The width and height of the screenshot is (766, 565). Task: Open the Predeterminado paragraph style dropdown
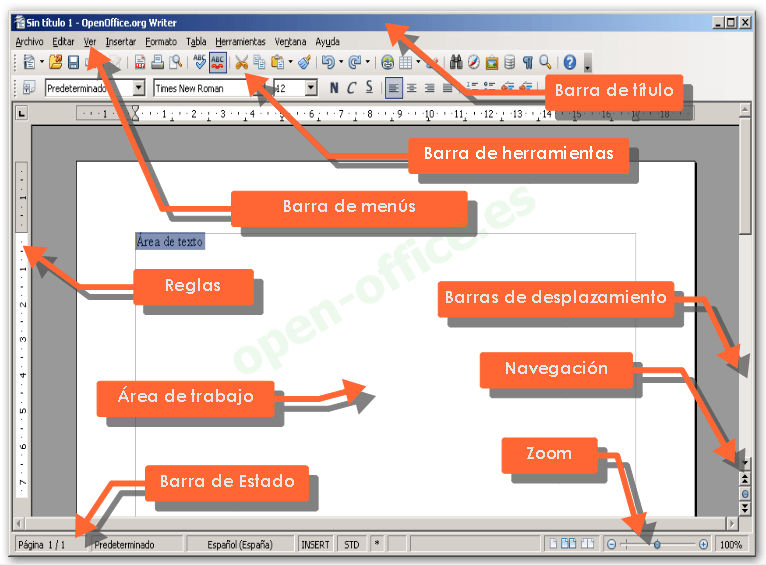point(139,88)
